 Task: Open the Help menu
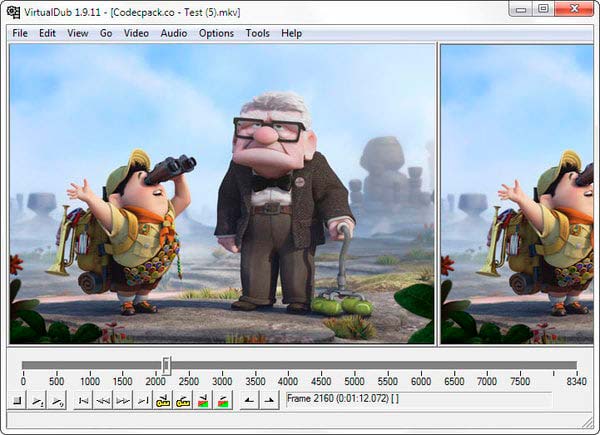292,33
